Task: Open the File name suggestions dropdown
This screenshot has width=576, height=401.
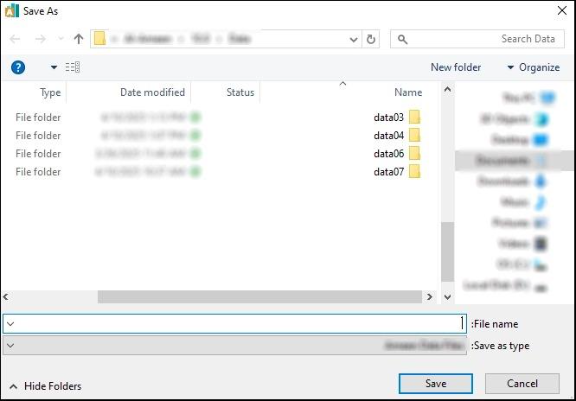Action: pyautogui.click(x=11, y=324)
